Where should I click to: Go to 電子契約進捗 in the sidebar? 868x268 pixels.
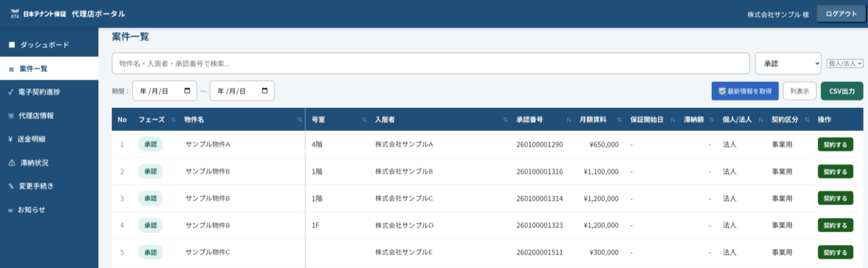tap(49, 92)
